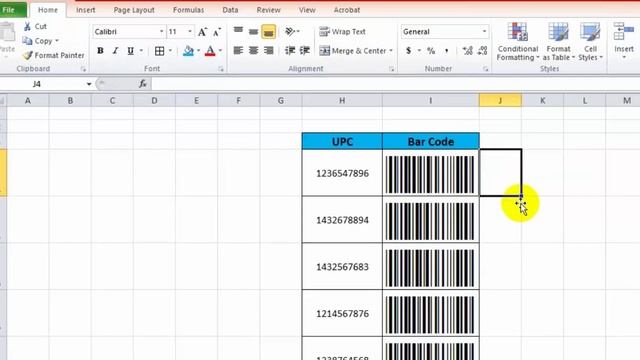Decrease decimal places
The height and width of the screenshot is (360, 640).
(482, 51)
